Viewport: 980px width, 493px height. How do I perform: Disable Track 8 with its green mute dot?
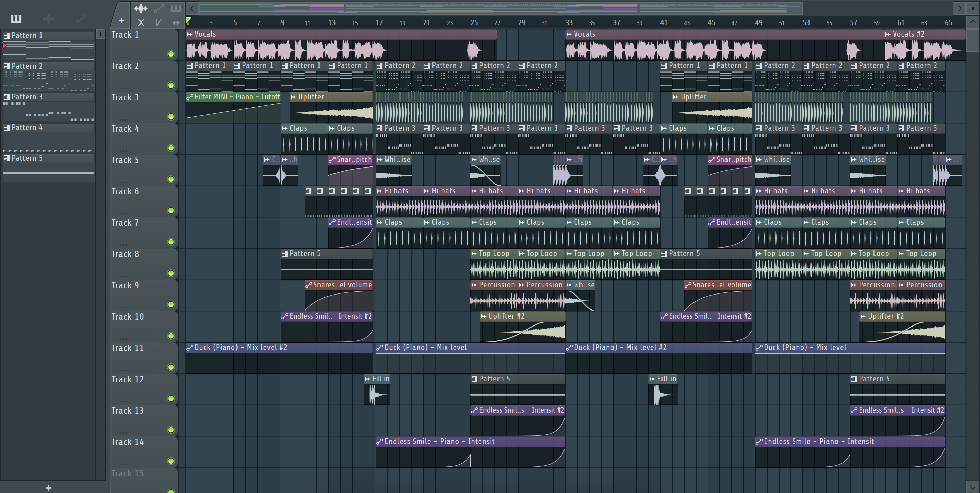pos(171,273)
